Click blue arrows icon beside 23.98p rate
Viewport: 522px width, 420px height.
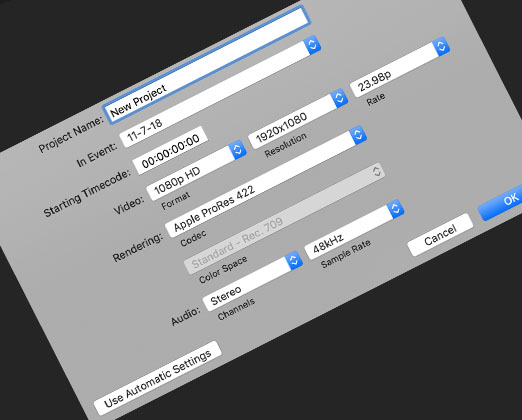tap(441, 47)
